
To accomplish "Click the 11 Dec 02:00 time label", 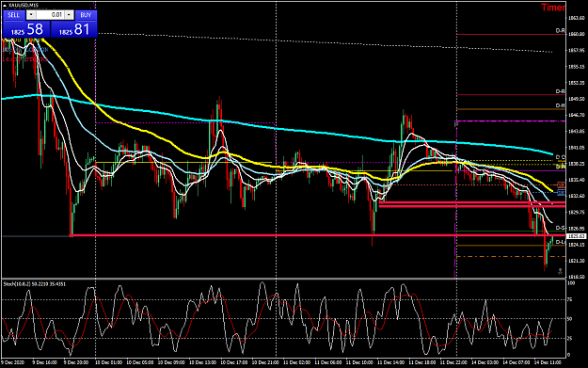I will 296,362.
